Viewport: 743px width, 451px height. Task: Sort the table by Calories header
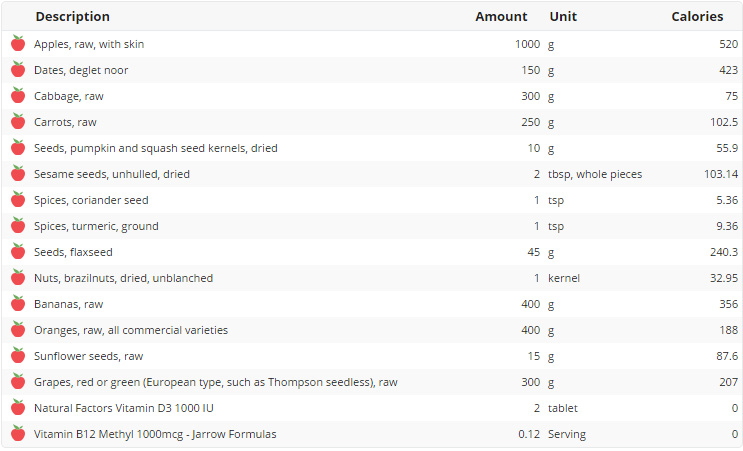pyautogui.click(x=697, y=17)
